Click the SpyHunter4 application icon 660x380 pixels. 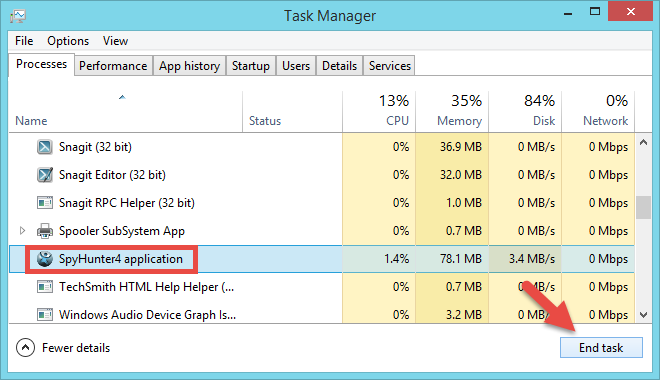pos(45,259)
